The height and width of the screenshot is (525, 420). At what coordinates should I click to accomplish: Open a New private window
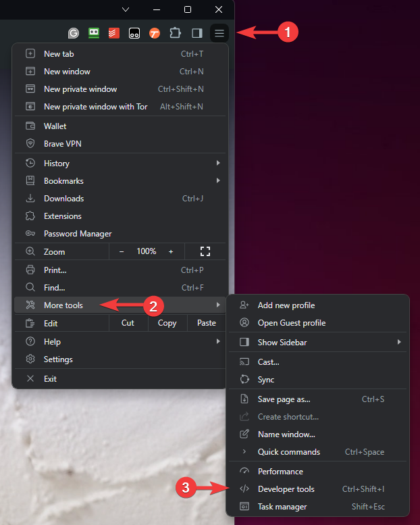(120, 89)
